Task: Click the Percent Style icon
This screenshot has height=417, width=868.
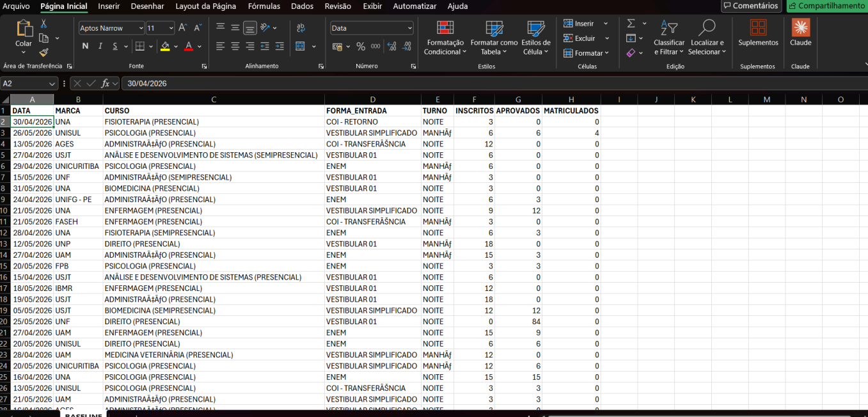Action: coord(361,46)
